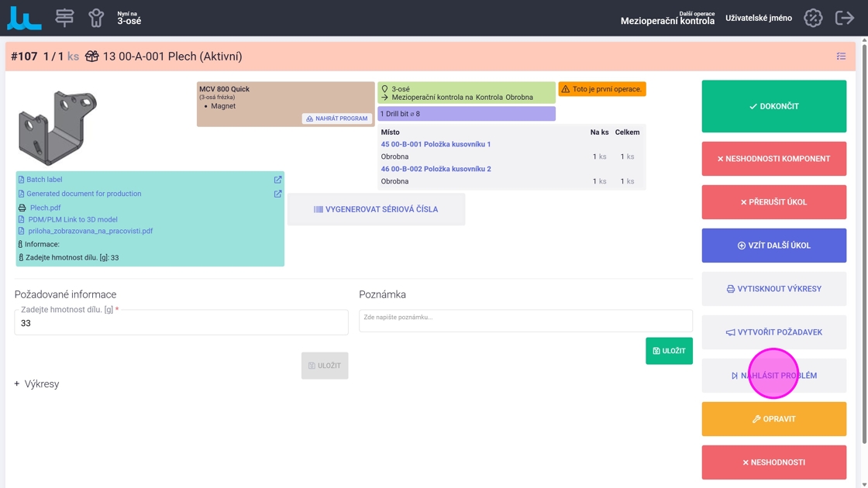Click VYTVOŘIT POŽADAVEK button

774,332
